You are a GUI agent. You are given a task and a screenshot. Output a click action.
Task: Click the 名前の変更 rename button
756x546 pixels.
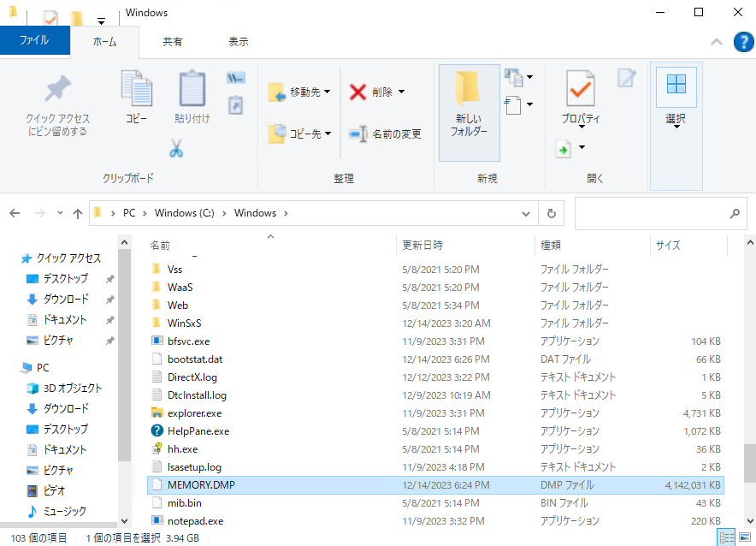click(385, 134)
